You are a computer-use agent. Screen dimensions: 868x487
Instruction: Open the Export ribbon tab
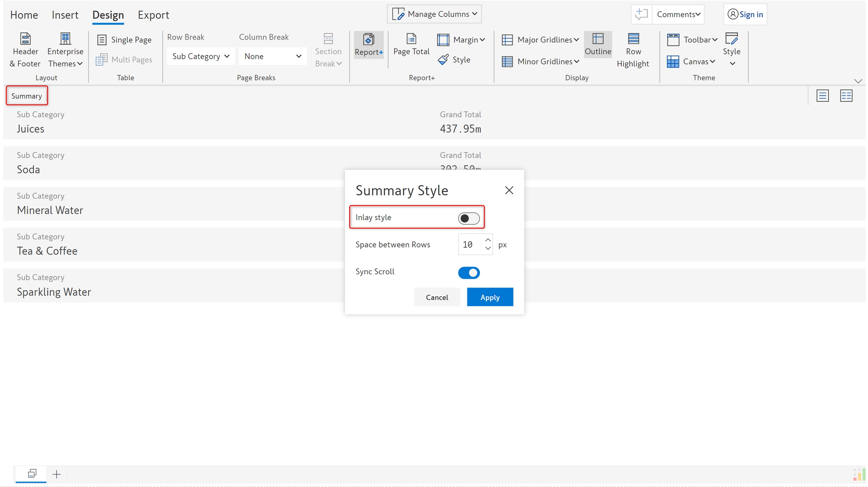click(x=153, y=15)
